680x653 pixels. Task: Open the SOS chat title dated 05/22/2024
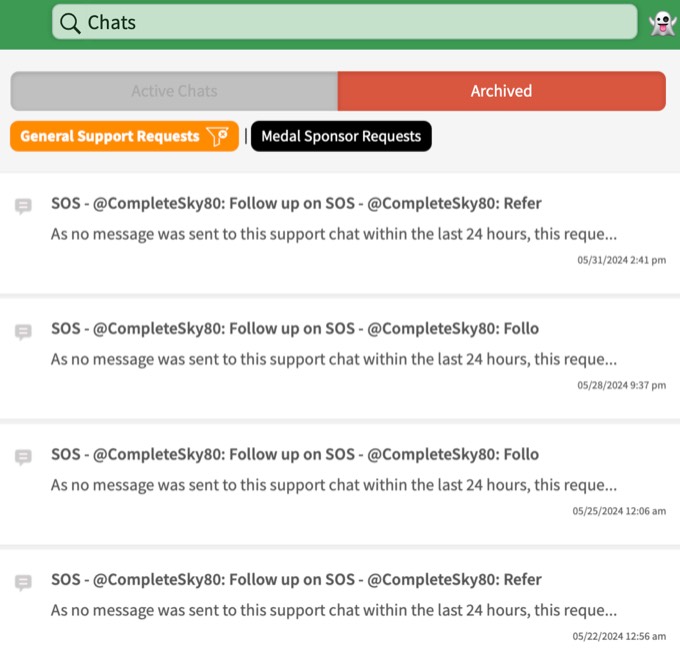tap(296, 580)
